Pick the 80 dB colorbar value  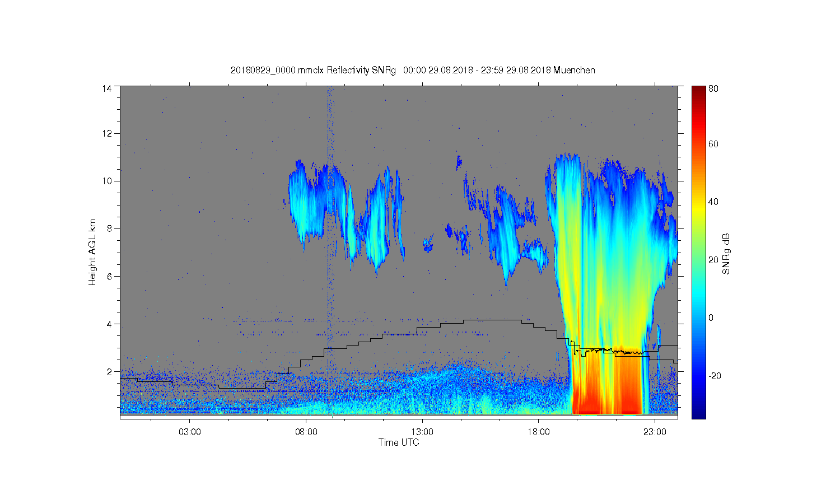713,88
